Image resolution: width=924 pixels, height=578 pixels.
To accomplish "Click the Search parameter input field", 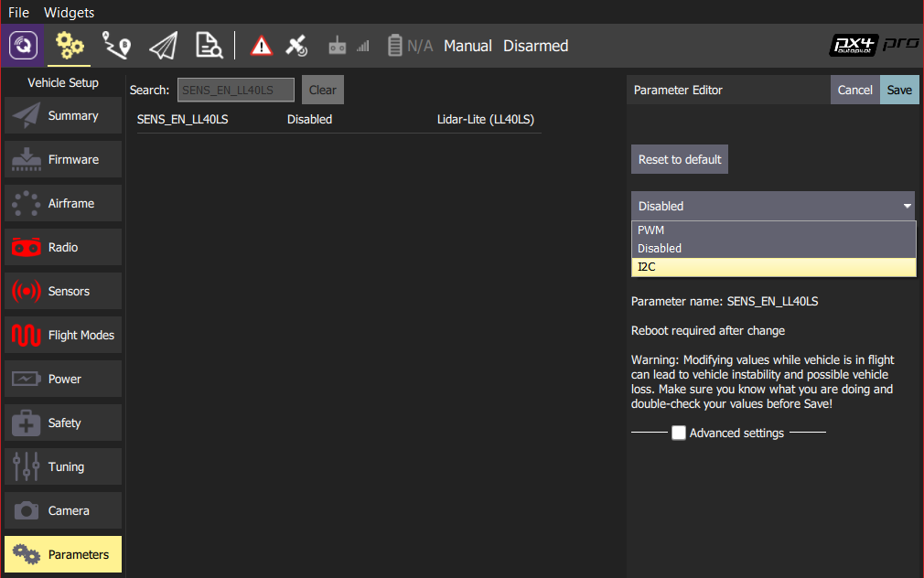I will point(236,90).
